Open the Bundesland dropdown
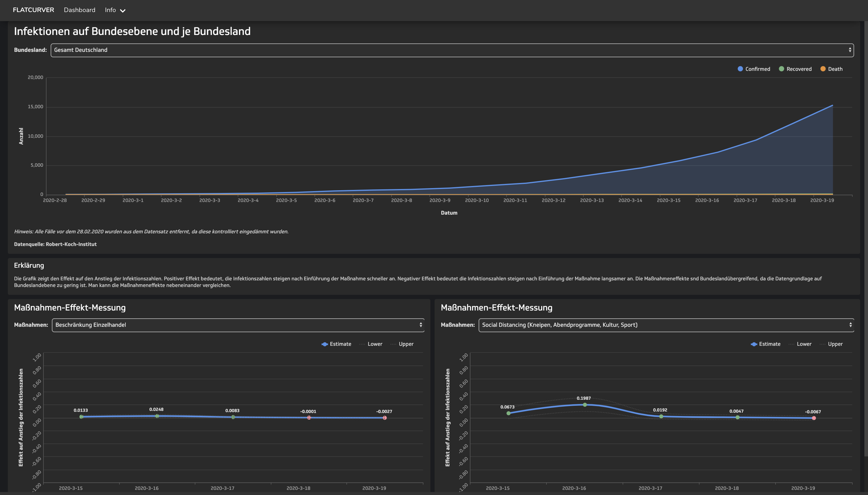This screenshot has height=495, width=868. click(x=452, y=50)
